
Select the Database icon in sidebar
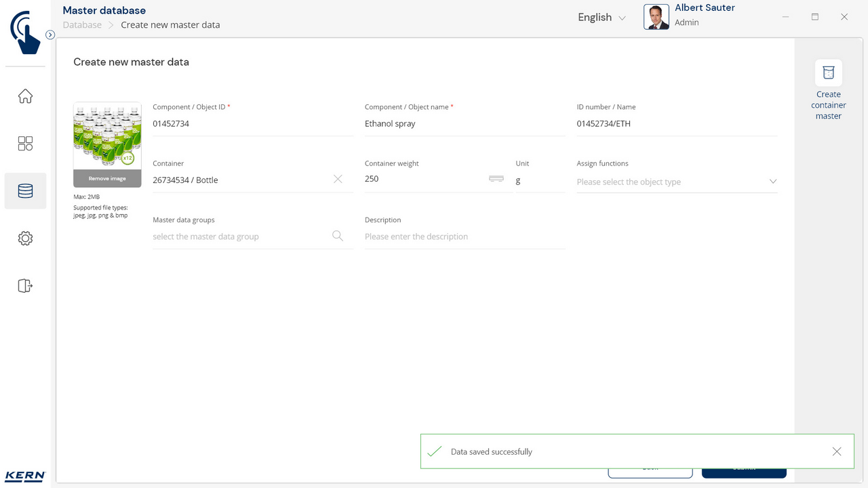point(25,191)
